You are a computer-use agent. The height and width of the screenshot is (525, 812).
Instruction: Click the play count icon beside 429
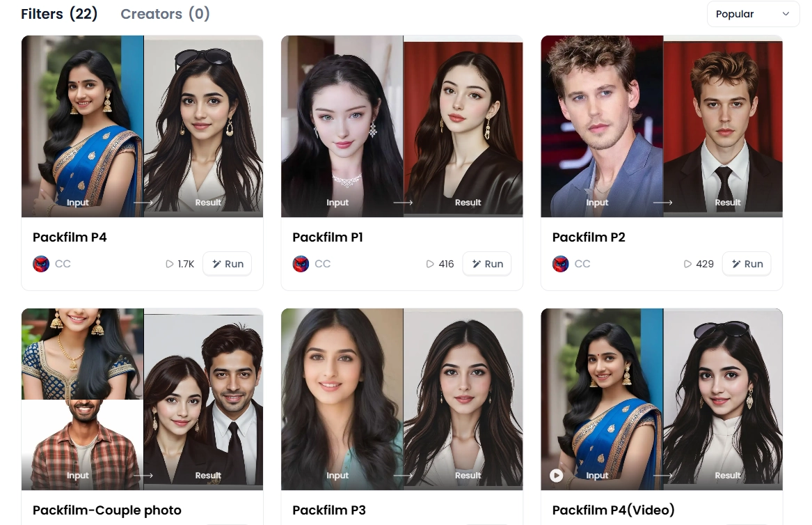point(687,264)
